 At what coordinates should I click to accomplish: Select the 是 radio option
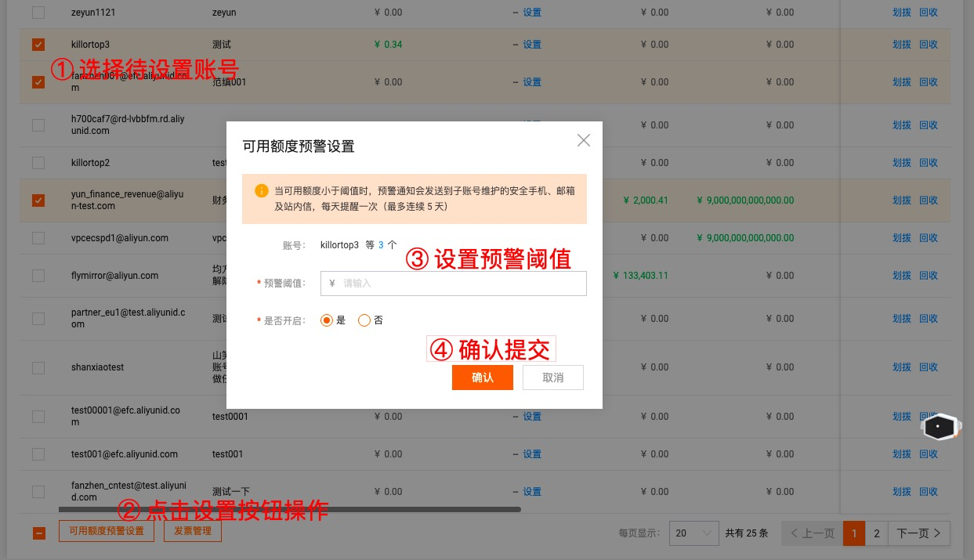tap(327, 320)
